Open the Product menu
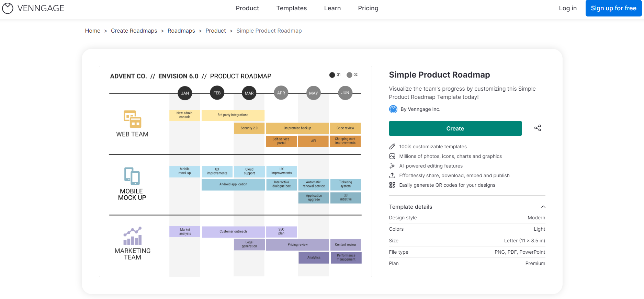This screenshot has width=644, height=299. pos(247,8)
